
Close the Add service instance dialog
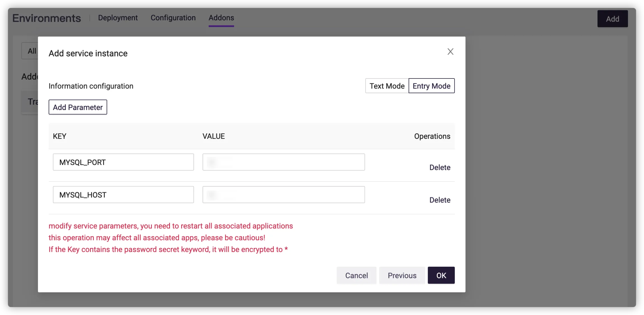click(450, 52)
